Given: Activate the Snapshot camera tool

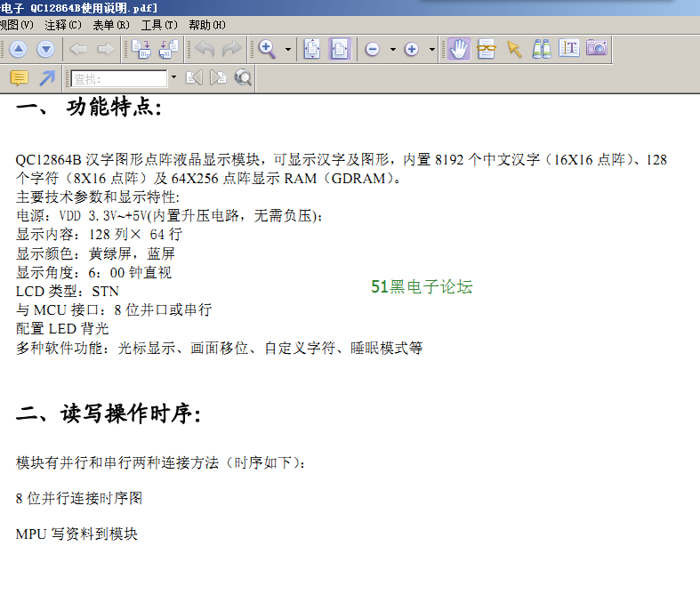Looking at the screenshot, I should click(596, 49).
